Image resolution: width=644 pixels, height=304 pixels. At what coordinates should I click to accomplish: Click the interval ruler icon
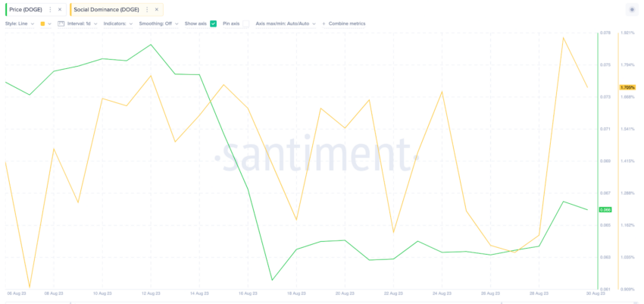61,24
